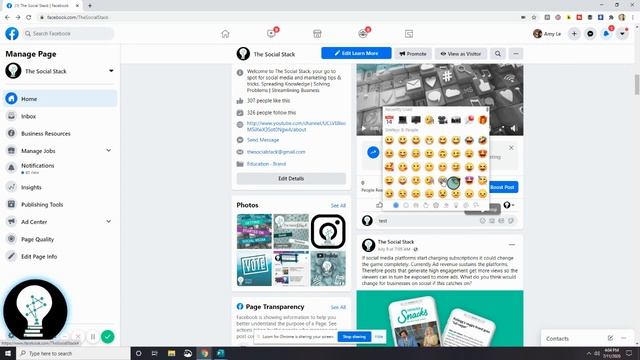Click the sticker icon in comment box

point(511,221)
